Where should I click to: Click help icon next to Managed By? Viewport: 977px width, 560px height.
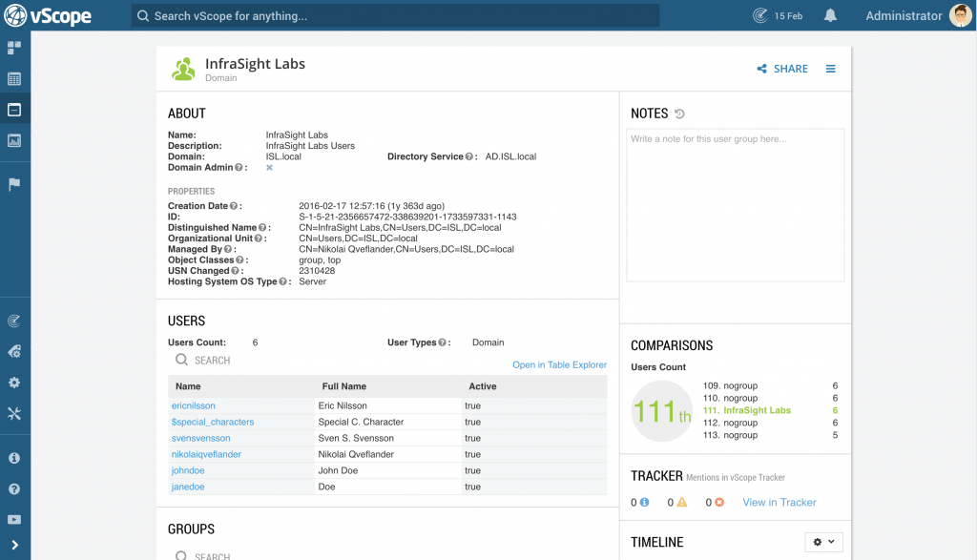point(228,249)
